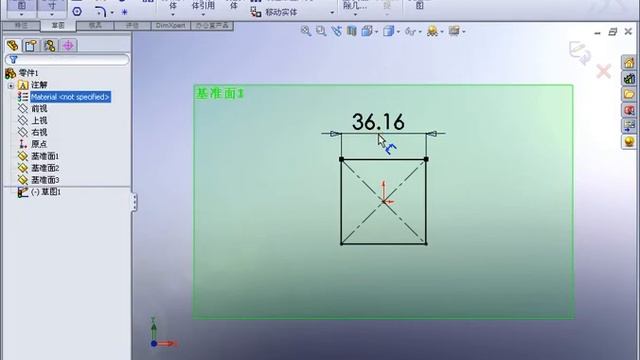
Task: Open Hide/Show Items dropdown arrow
Action: (x=420, y=32)
